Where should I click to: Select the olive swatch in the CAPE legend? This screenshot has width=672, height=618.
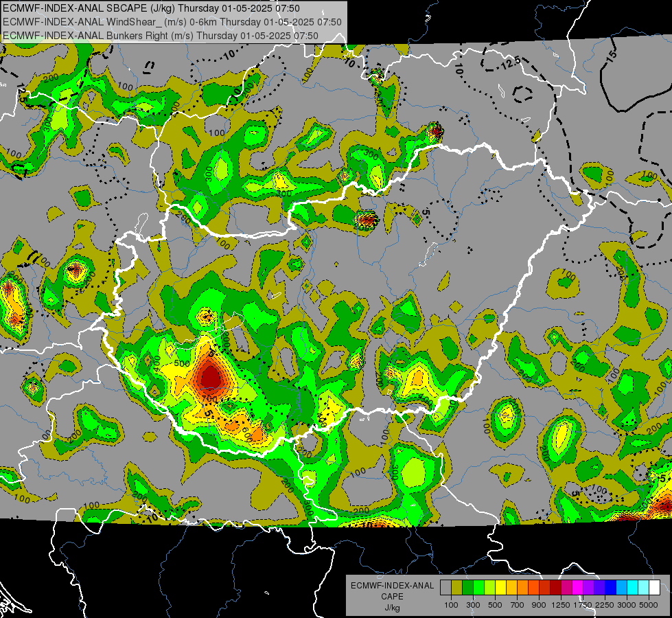pos(457,588)
